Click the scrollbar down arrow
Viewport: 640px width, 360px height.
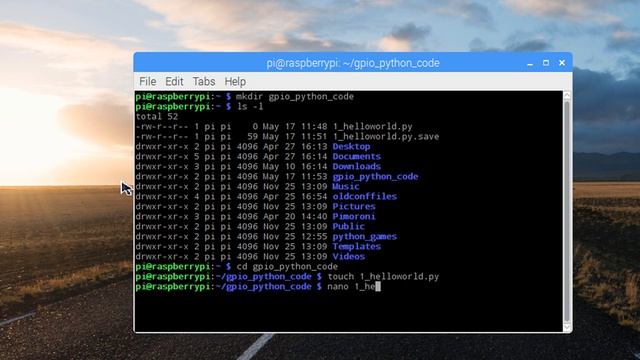pyautogui.click(x=567, y=327)
